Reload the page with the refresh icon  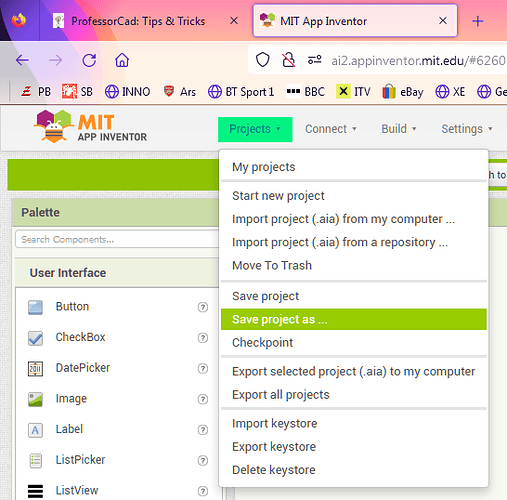pos(89,60)
